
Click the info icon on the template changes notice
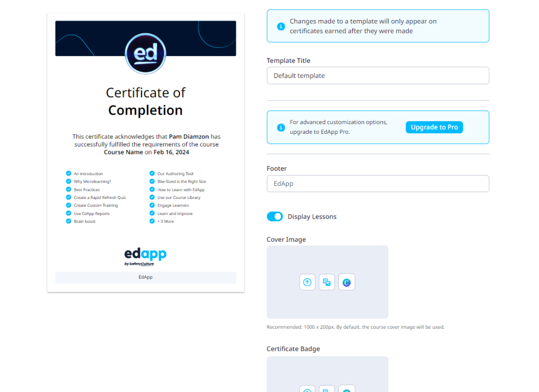281,26
